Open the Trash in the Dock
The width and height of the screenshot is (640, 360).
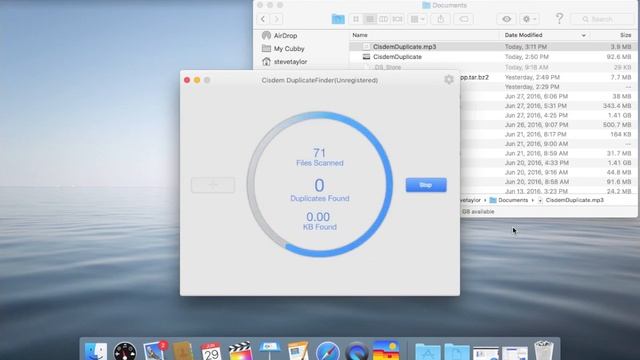tap(543, 351)
